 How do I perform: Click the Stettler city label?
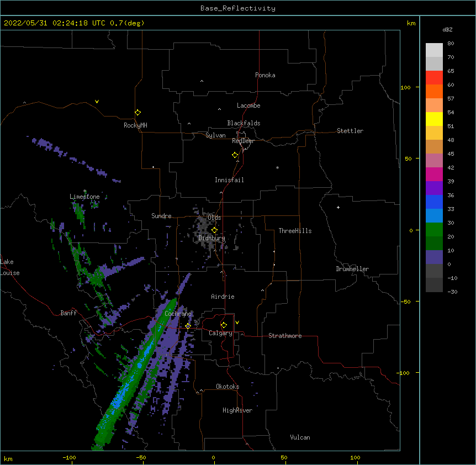pos(350,131)
